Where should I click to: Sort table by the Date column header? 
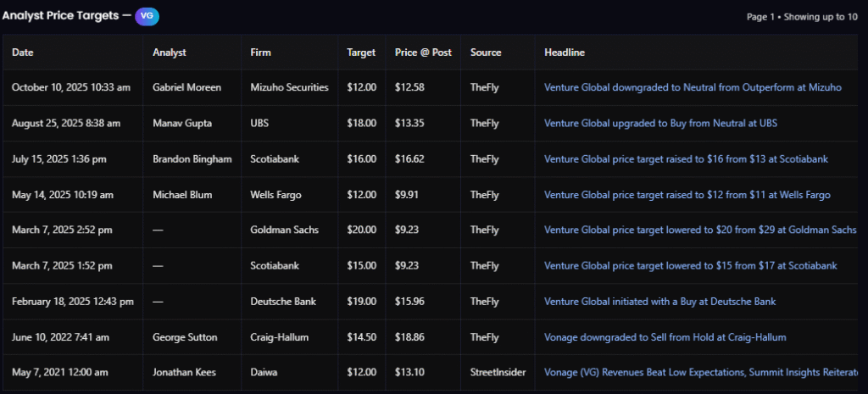coord(23,53)
